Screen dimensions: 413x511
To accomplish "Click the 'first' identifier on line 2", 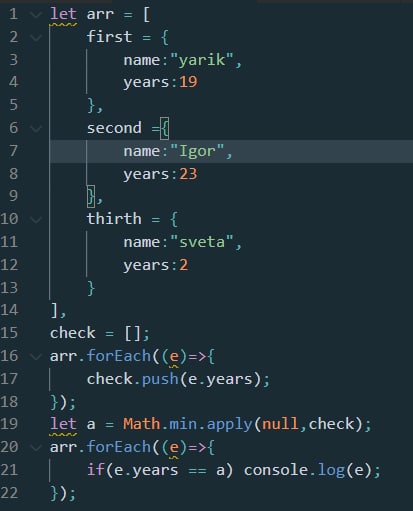I will [x=109, y=37].
